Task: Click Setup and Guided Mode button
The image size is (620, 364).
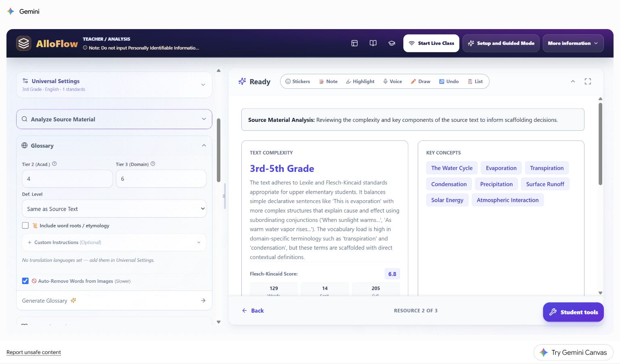Action: click(501, 43)
